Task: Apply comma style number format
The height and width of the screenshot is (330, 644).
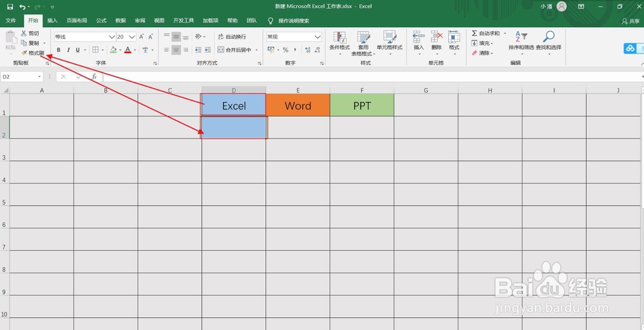Action: [x=295, y=50]
